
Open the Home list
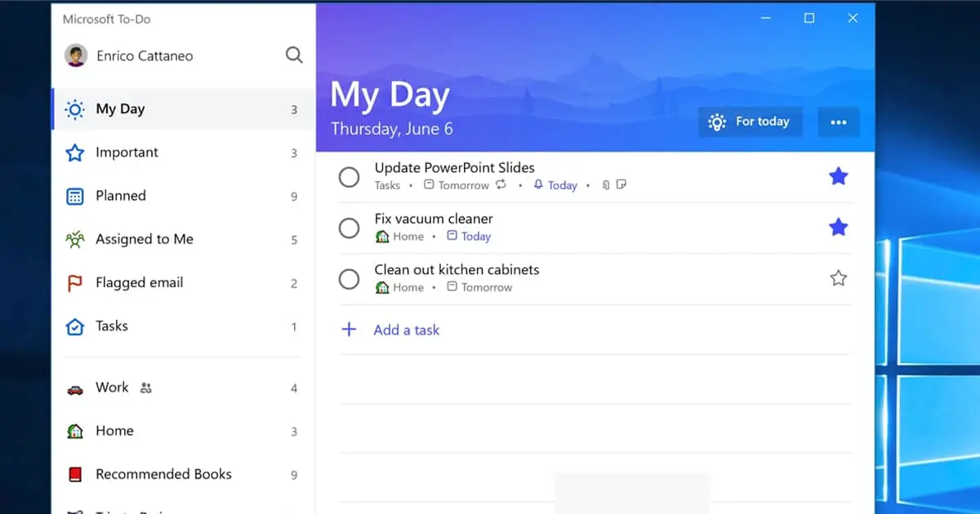pyautogui.click(x=184, y=432)
